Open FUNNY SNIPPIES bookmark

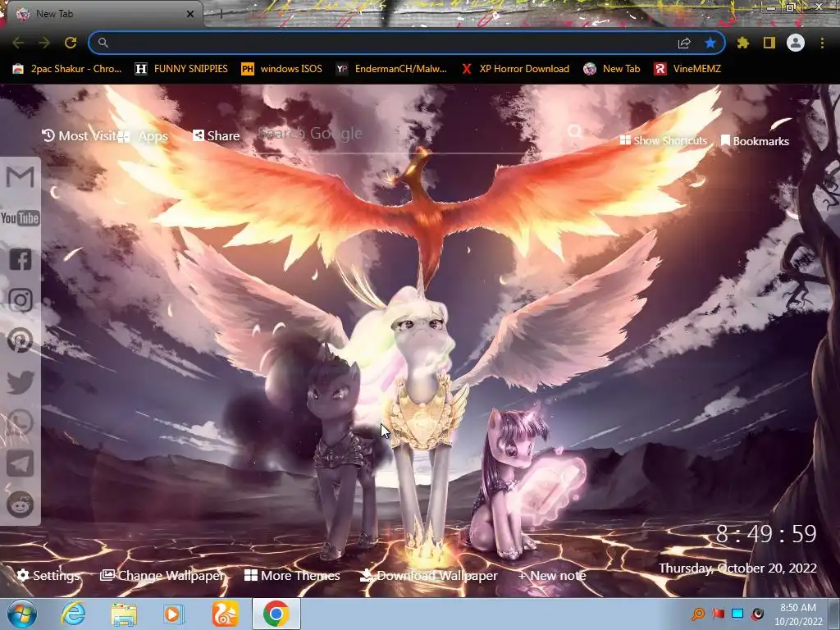181,69
